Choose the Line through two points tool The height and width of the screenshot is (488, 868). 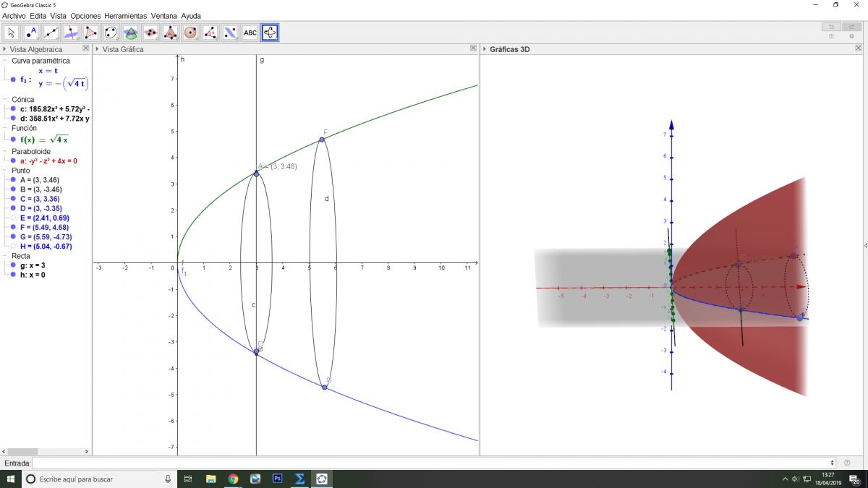[x=51, y=33]
